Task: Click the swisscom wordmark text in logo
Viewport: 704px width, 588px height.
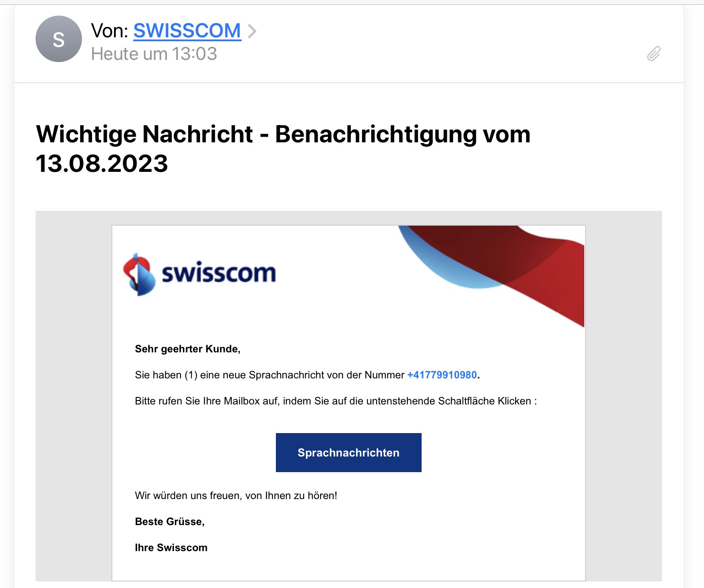Action: (219, 273)
